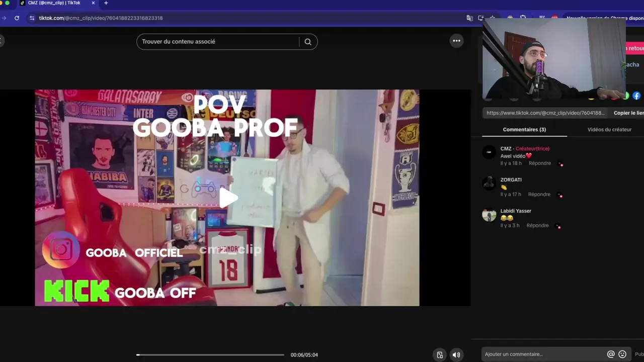This screenshot has height=362, width=644.
Task: Reply to ZORGATI's comment
Action: 539,195
